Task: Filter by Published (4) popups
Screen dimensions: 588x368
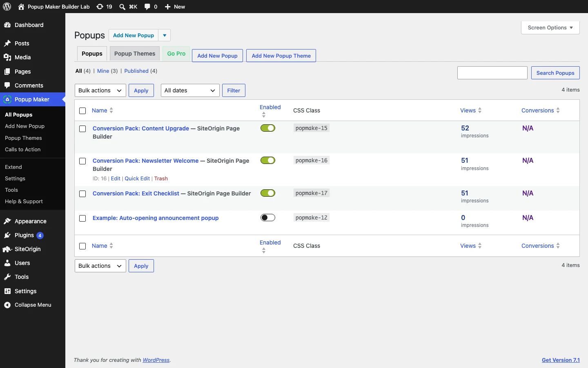Action: click(141, 71)
